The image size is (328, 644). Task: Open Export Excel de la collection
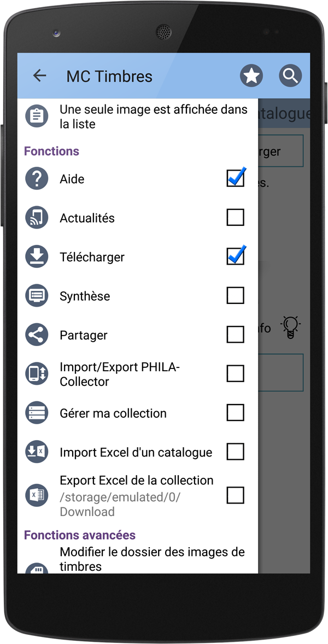tap(138, 495)
